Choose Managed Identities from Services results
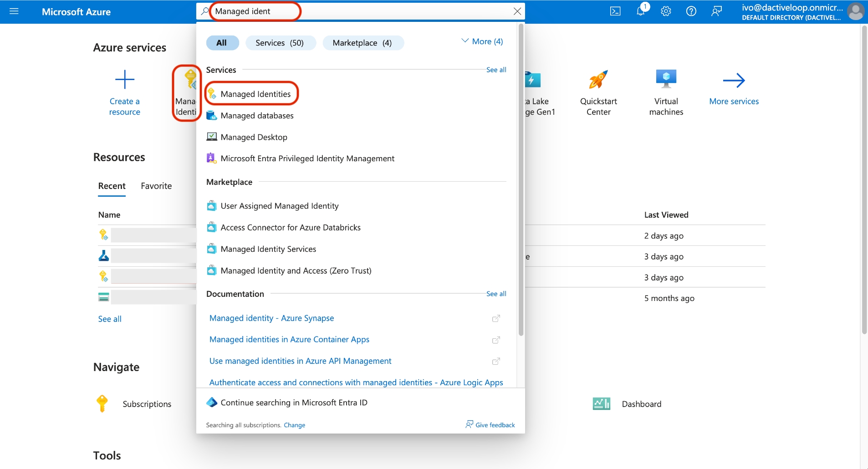The width and height of the screenshot is (868, 469). click(x=255, y=94)
